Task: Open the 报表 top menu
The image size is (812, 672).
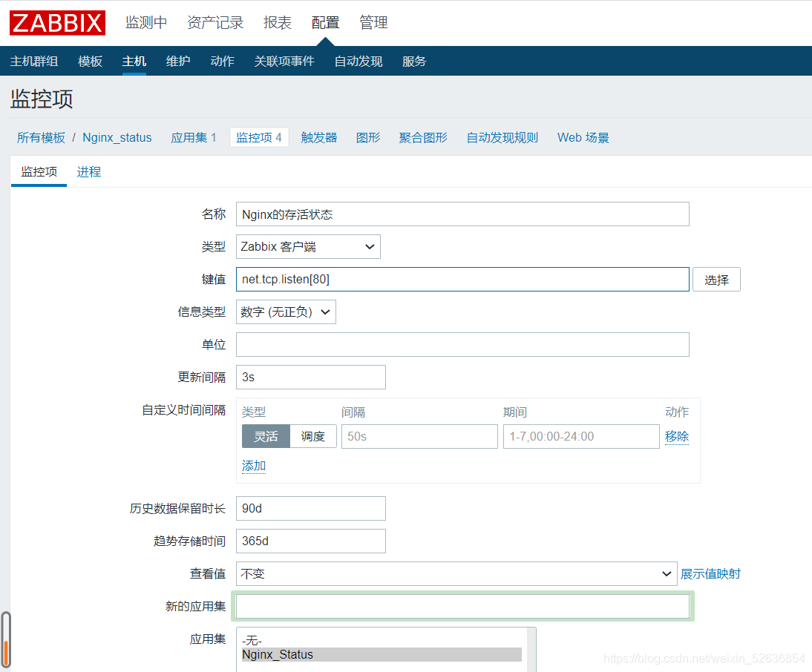Action: (x=277, y=23)
